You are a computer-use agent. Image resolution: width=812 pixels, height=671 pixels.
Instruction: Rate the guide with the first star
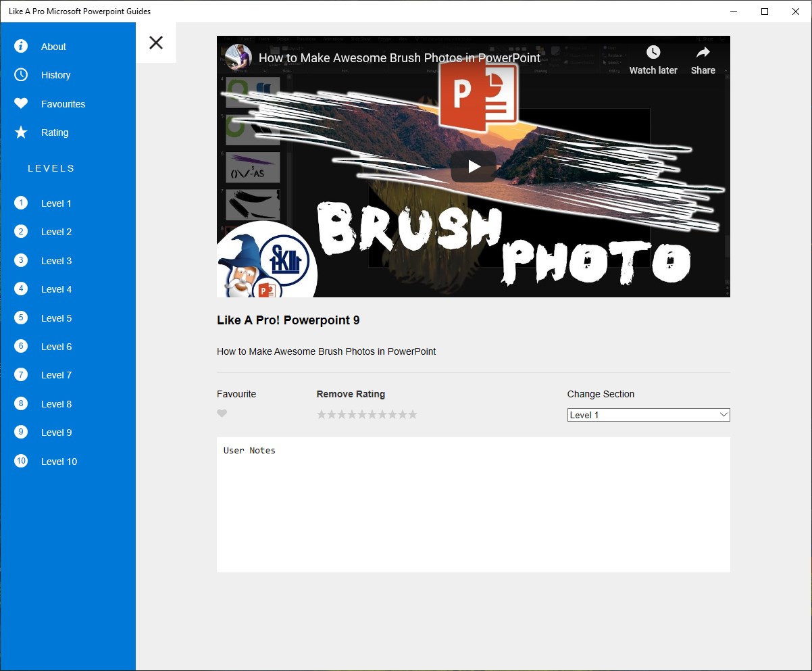pyautogui.click(x=322, y=414)
